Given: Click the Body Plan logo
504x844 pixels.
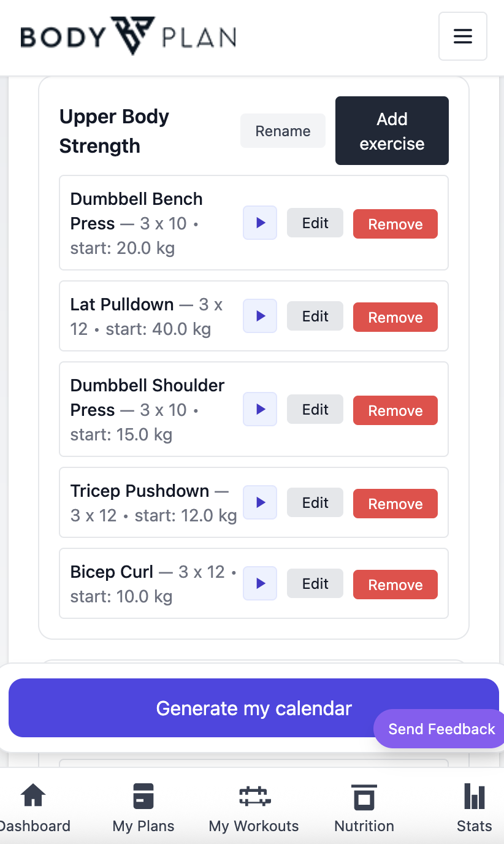Looking at the screenshot, I should [128, 36].
